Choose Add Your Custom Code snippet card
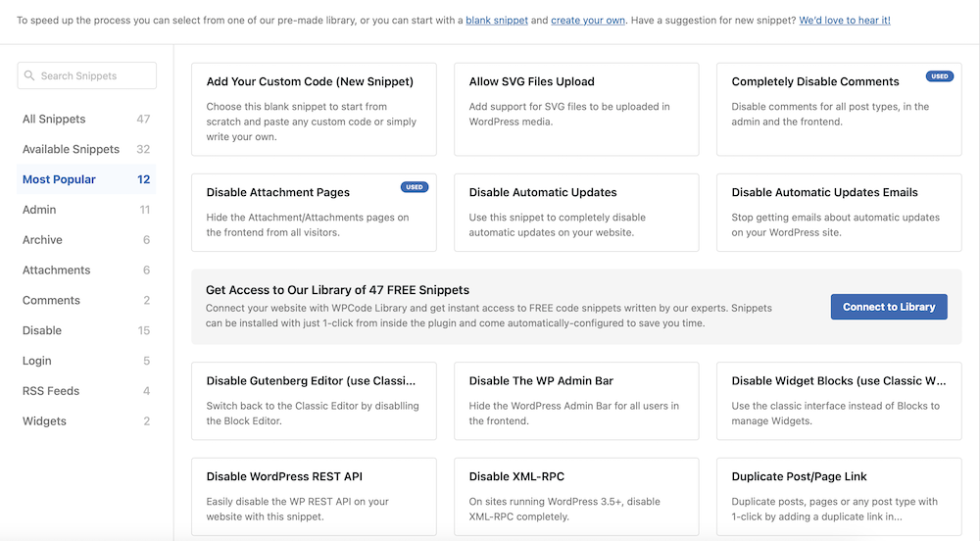The image size is (980, 541). pyautogui.click(x=314, y=110)
